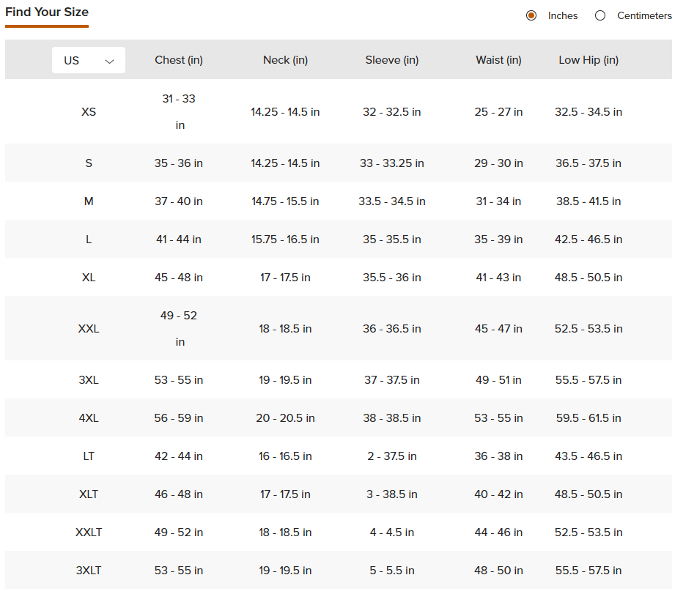Click XS waist value 25 - 27 in
This screenshot has height=616, width=694.
tap(498, 111)
